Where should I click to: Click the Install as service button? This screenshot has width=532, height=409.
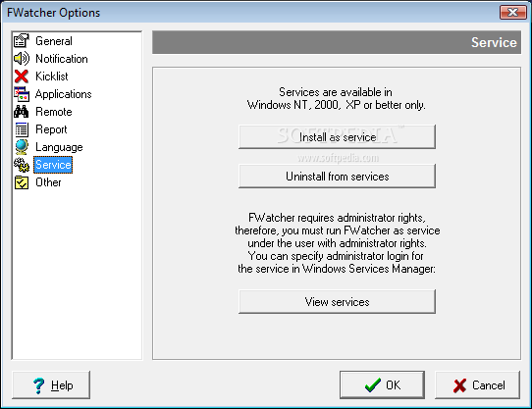coord(337,137)
